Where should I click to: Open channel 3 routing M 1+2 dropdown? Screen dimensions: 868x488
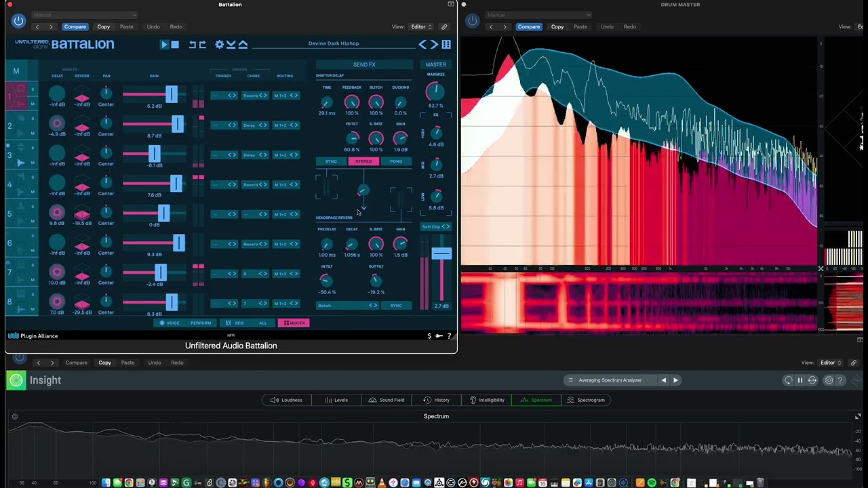(285, 155)
